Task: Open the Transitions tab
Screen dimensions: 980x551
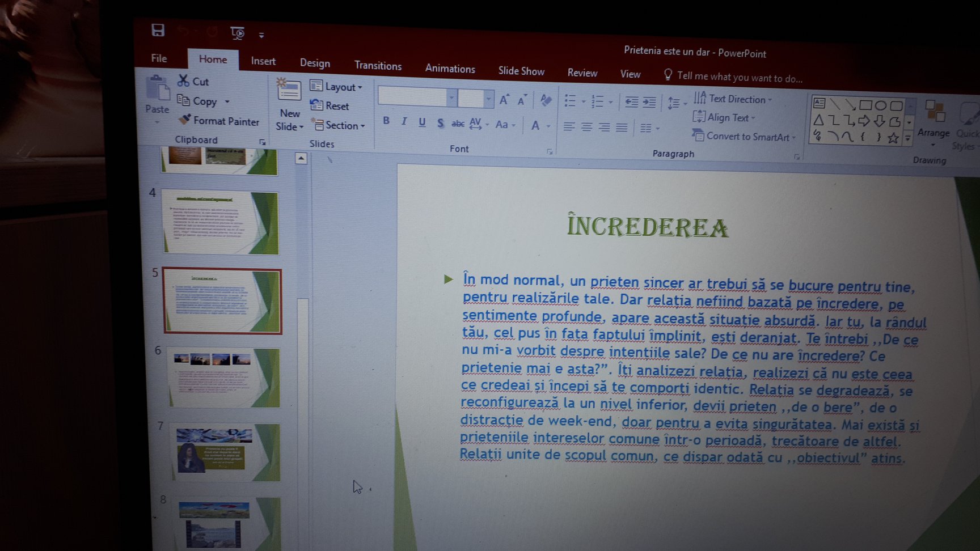Action: pos(378,65)
